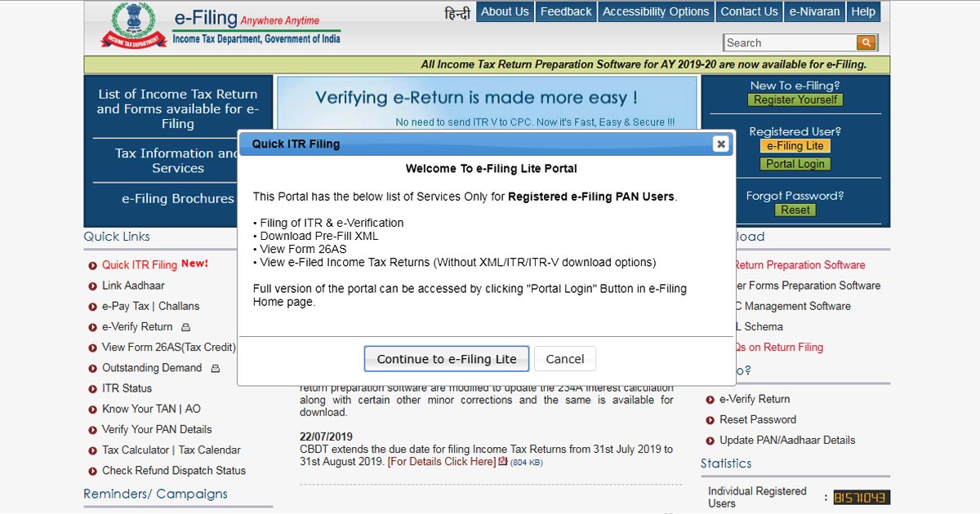Open the Tax Calculator link
980x514 pixels.
coord(136,450)
